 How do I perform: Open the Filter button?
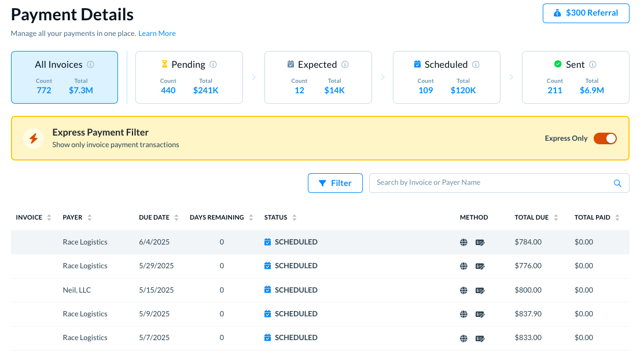335,183
